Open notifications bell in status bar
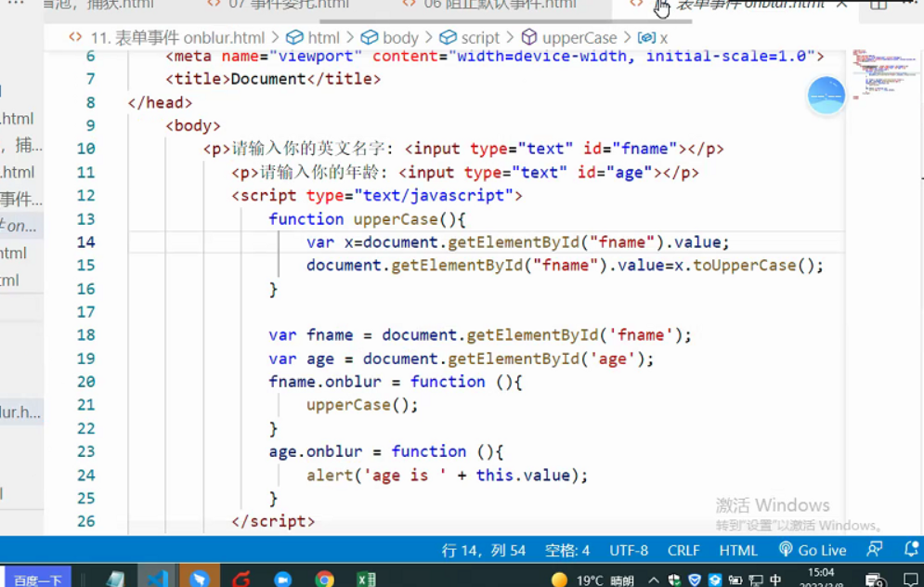924x587 pixels. pos(911,549)
